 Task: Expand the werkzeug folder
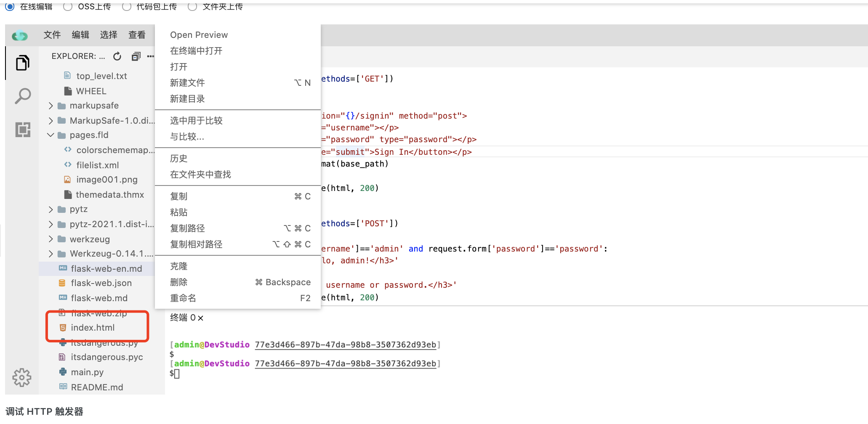click(51, 239)
